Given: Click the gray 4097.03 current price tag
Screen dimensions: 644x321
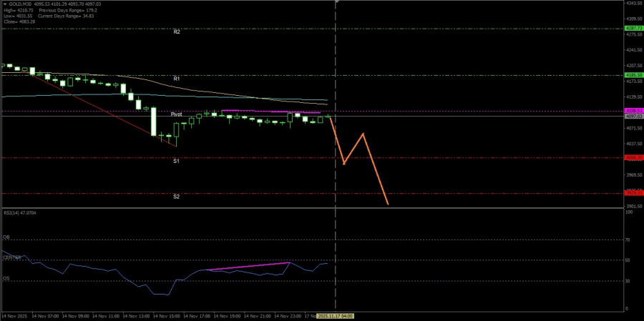Looking at the screenshot, I should pos(633,116).
